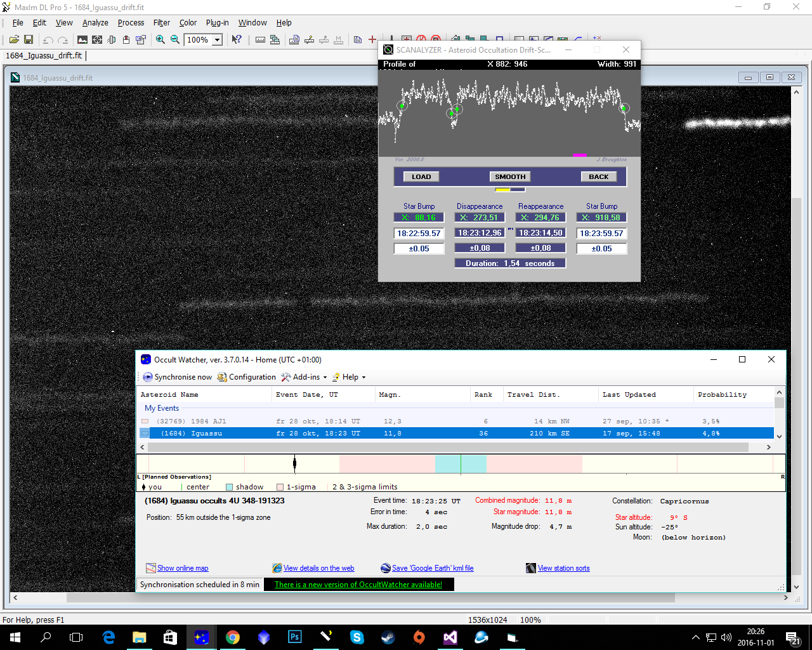Launch Chrome from the taskbar
812x650 pixels.
point(233,637)
